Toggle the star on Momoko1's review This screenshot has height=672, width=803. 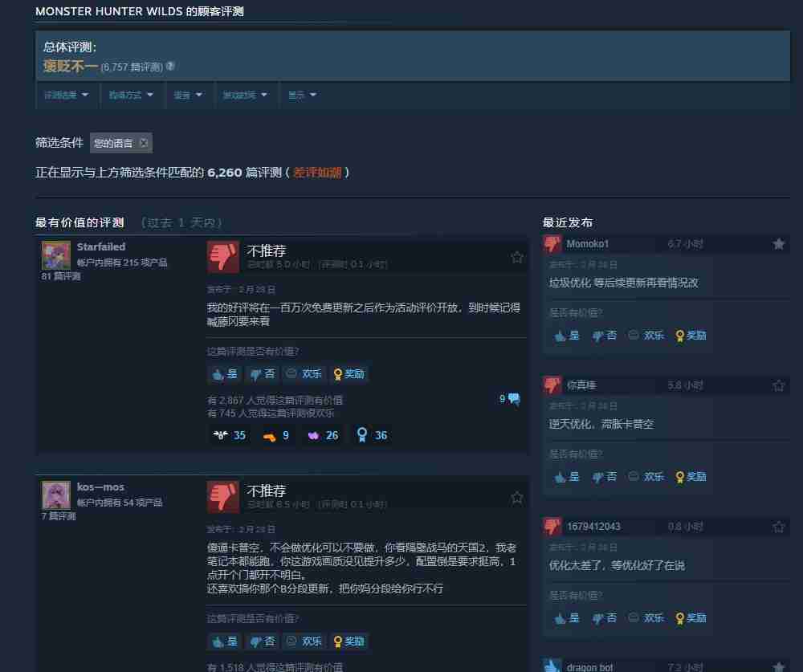(x=778, y=243)
